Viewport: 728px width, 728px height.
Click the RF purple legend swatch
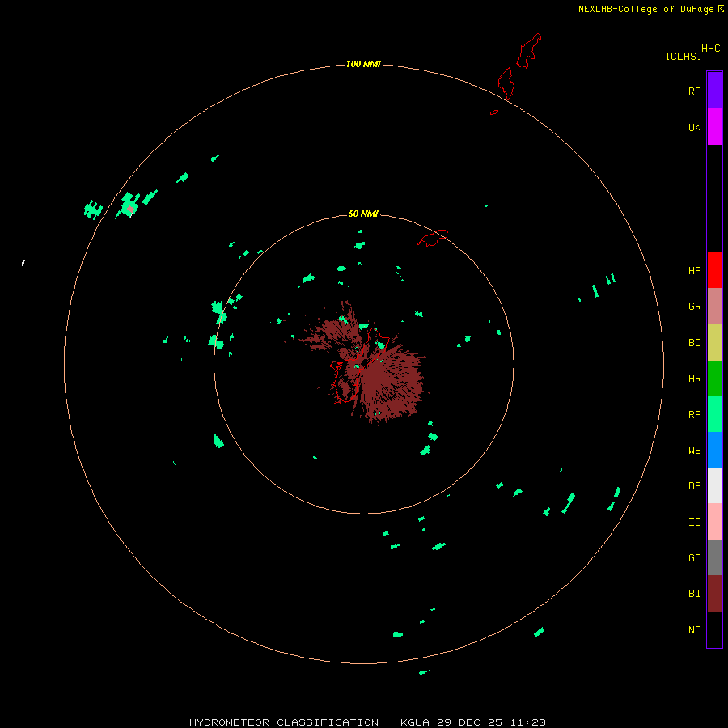coord(714,91)
